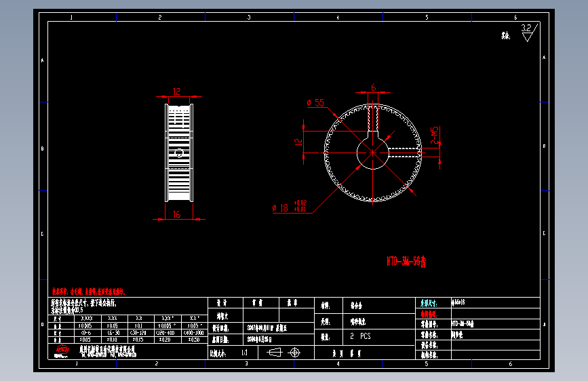Image resolution: width=588 pixels, height=381 pixels.
Task: Click the 1:1 scale value
Action: pyautogui.click(x=245, y=353)
